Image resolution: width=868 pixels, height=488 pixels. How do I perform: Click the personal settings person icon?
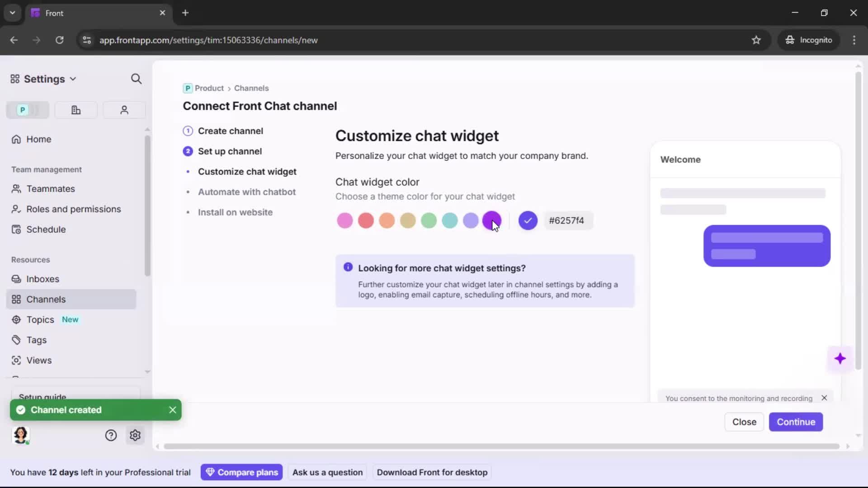124,110
